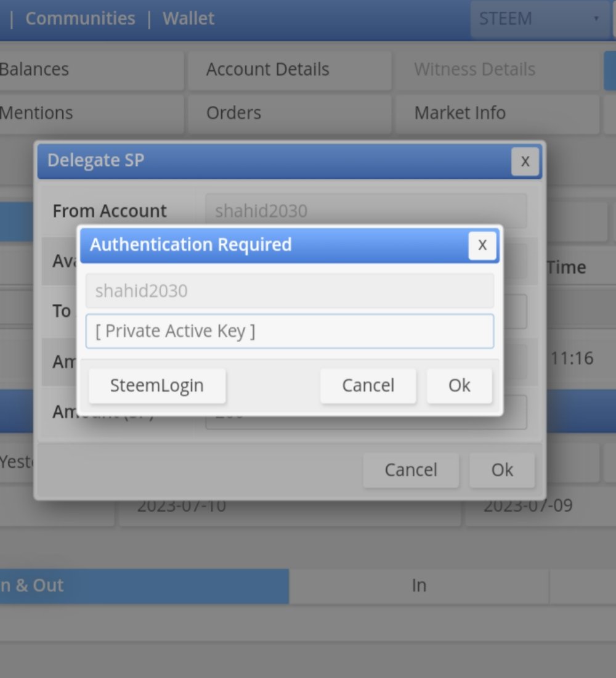Viewport: 616px width, 678px height.
Task: Switch to the Mentions tab
Action: click(x=91, y=113)
